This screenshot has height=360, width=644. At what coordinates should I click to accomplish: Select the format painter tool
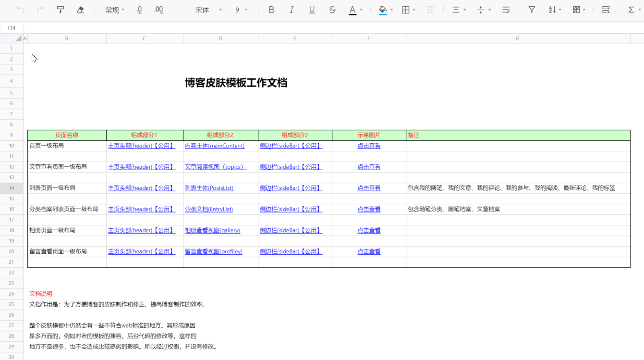pyautogui.click(x=61, y=10)
